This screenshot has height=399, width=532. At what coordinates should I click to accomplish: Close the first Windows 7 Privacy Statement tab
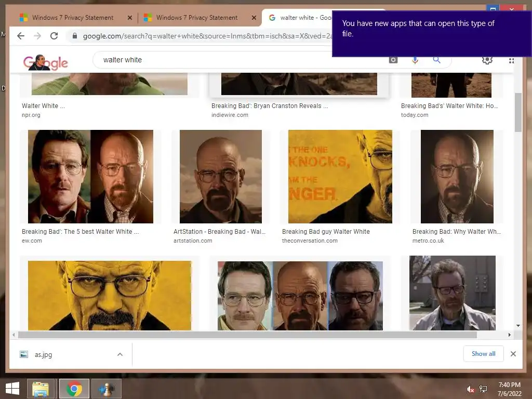coord(129,18)
